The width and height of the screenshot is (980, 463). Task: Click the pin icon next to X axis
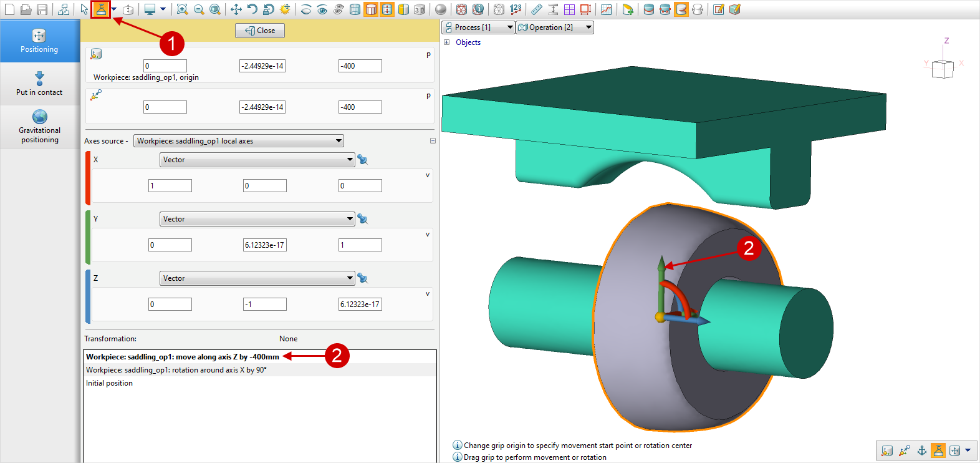[x=362, y=160]
